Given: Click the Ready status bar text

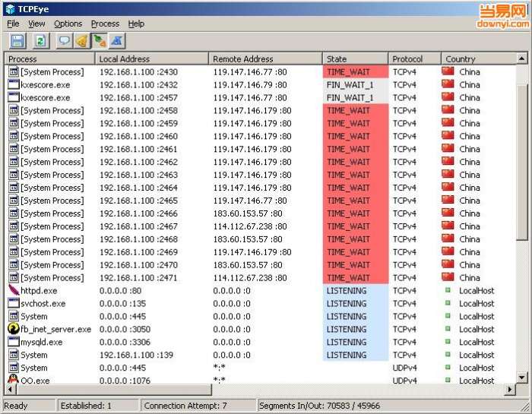Looking at the screenshot, I should (x=16, y=406).
